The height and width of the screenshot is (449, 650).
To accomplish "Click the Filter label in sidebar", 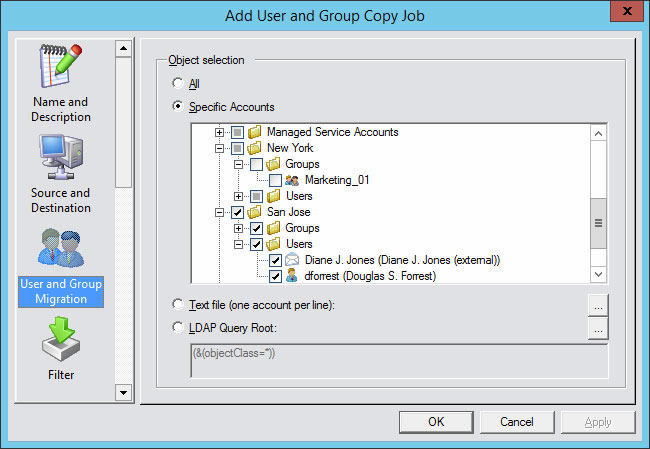I will 61,375.
